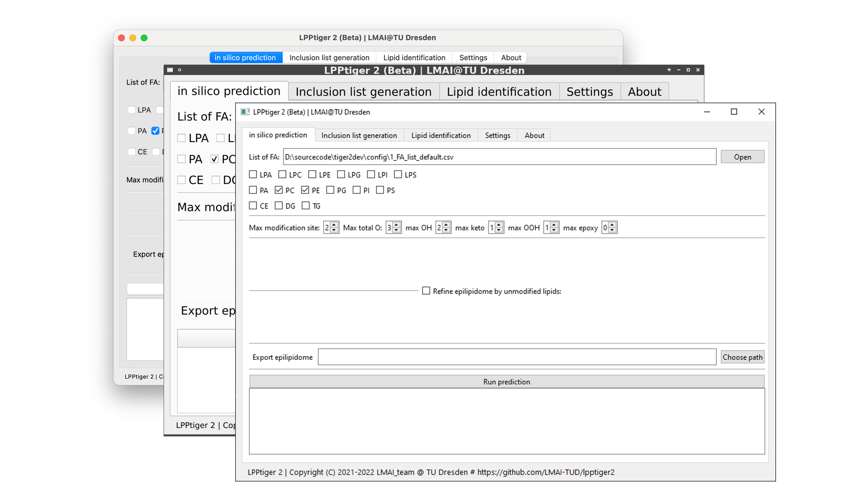
Task: Enable the LPI checkbox
Action: (371, 174)
